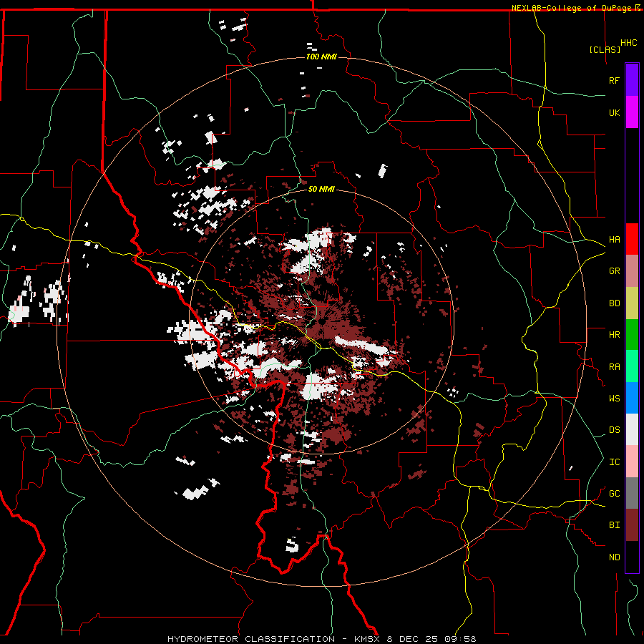Select the BD yellow legend swatch
This screenshot has width=644, height=644.
coord(632,303)
